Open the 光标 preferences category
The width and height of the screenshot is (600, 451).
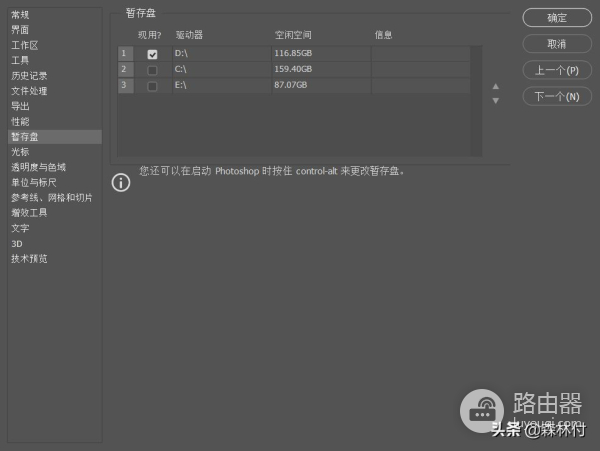(55, 152)
